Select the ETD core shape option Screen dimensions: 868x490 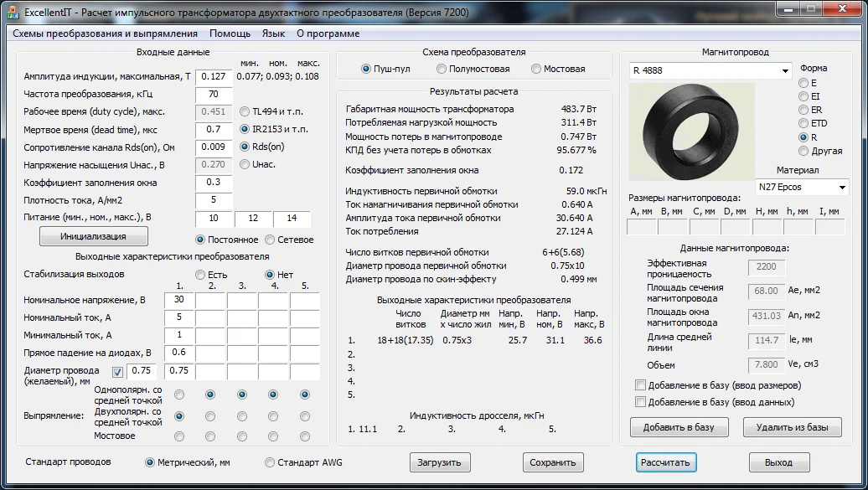click(x=803, y=124)
